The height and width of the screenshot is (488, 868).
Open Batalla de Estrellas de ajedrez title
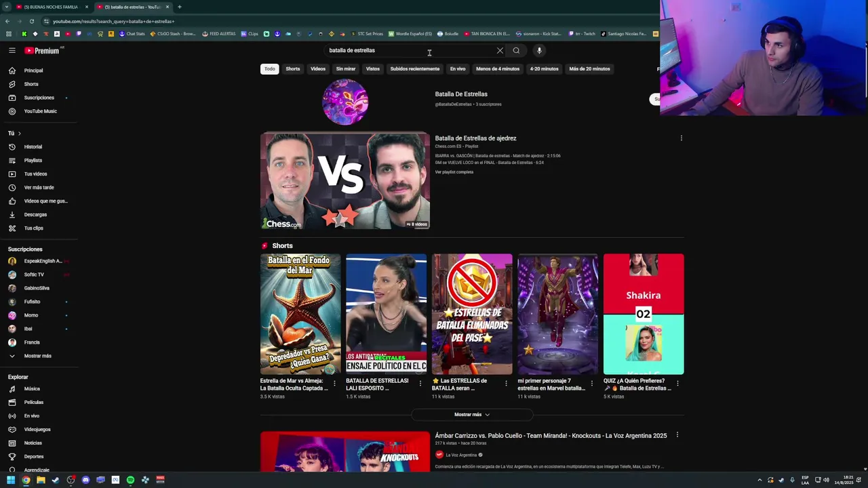coord(475,138)
